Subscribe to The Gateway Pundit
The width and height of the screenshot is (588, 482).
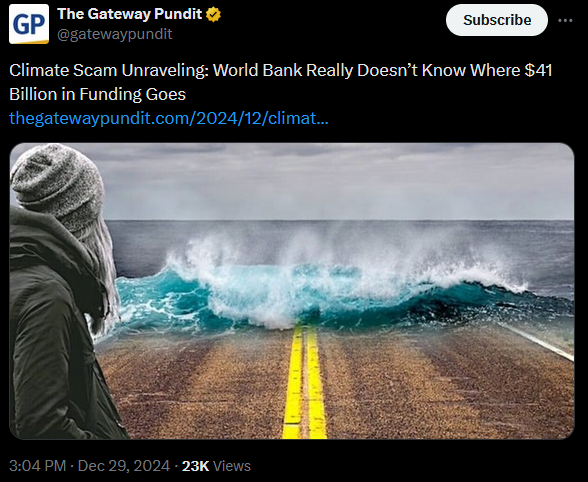coord(497,20)
